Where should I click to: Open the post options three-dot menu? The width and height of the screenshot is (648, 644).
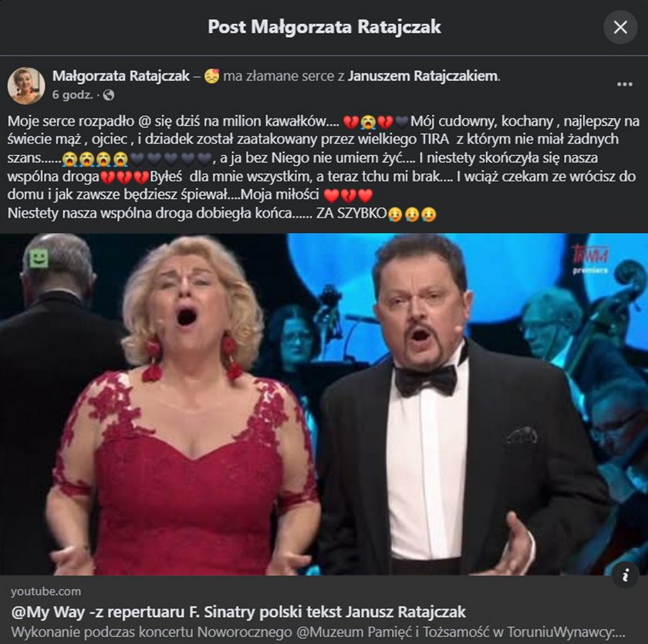click(624, 83)
